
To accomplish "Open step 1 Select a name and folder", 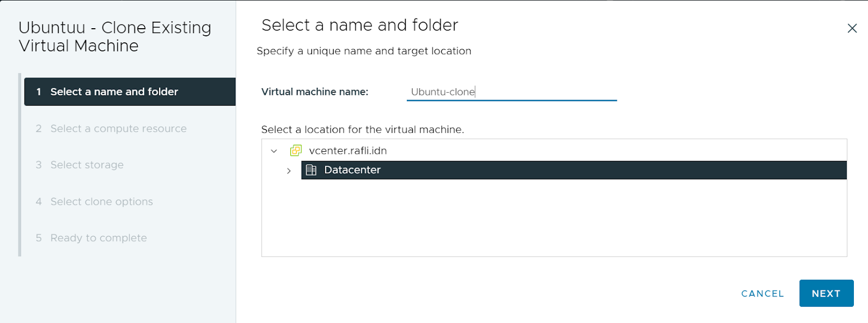I will (x=130, y=92).
